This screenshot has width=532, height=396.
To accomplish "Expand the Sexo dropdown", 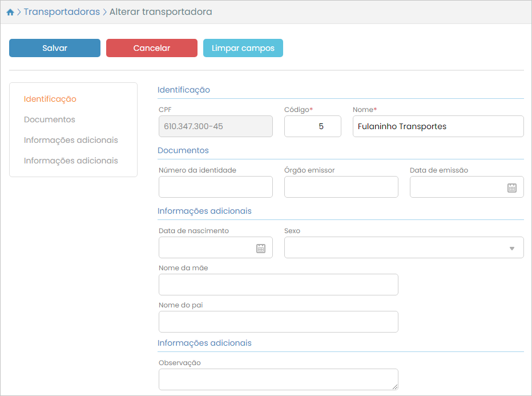I will tap(511, 248).
